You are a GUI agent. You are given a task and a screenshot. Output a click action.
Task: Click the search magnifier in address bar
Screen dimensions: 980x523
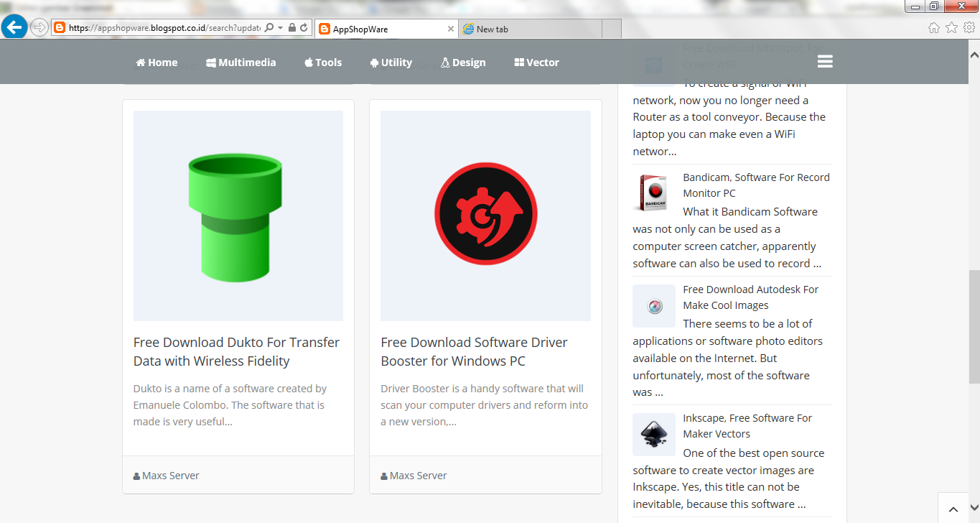[269, 28]
